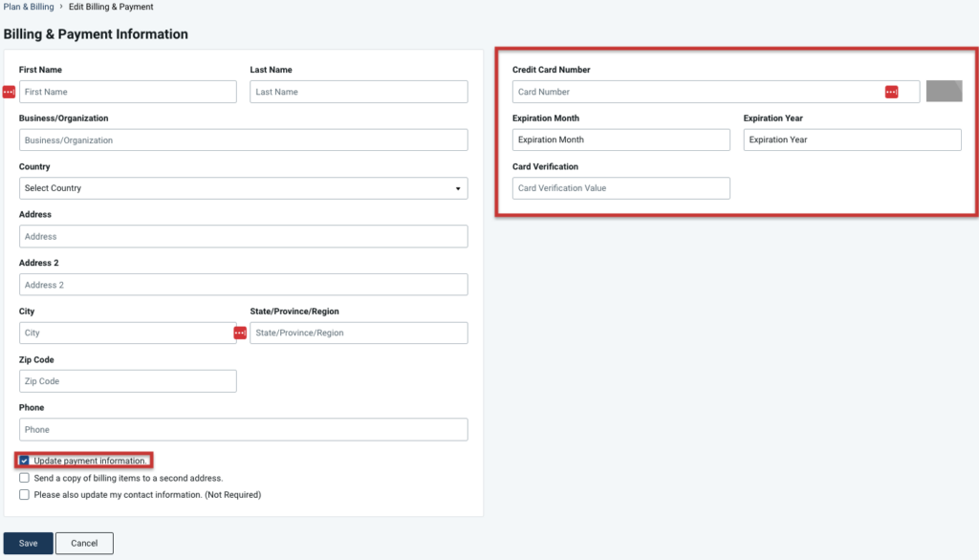Viewport: 979px width, 560px height.
Task: Click password manager icon in City field
Action: (240, 333)
